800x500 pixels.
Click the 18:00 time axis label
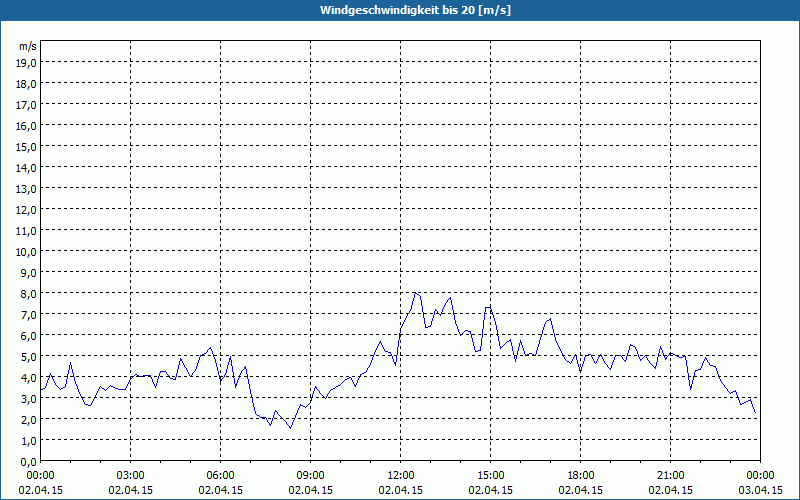click(x=581, y=476)
